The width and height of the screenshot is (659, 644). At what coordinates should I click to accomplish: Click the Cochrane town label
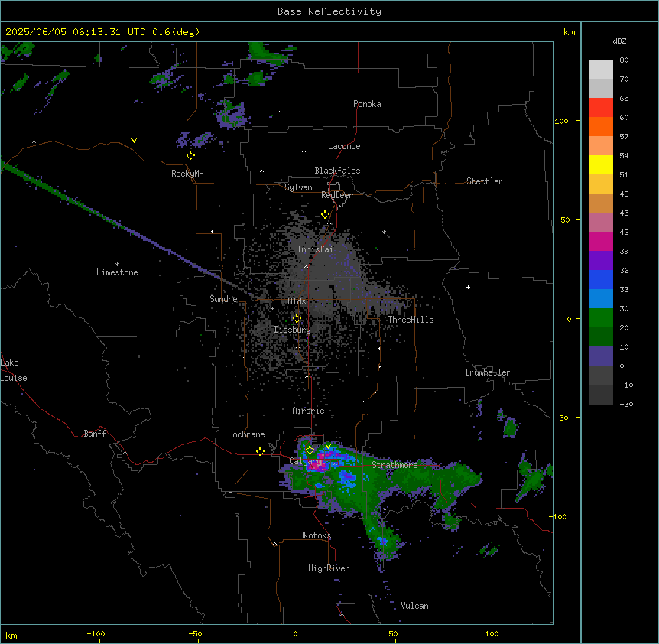pyautogui.click(x=246, y=434)
